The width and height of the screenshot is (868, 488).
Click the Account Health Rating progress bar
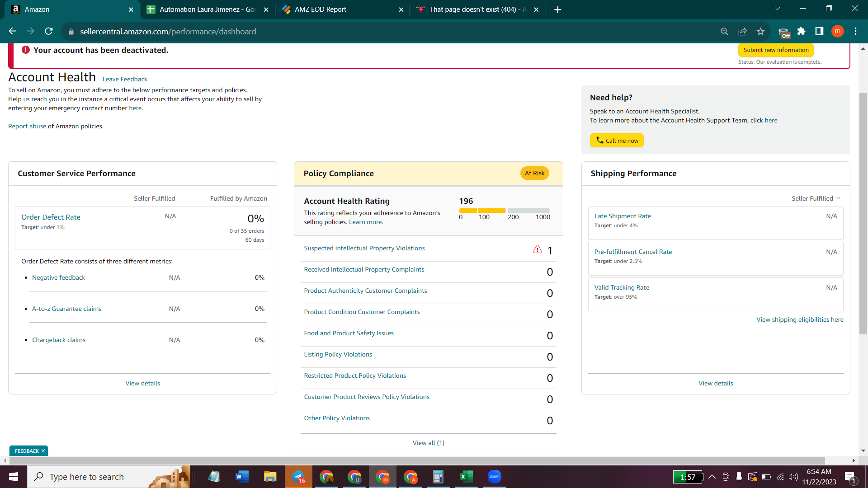point(505,211)
